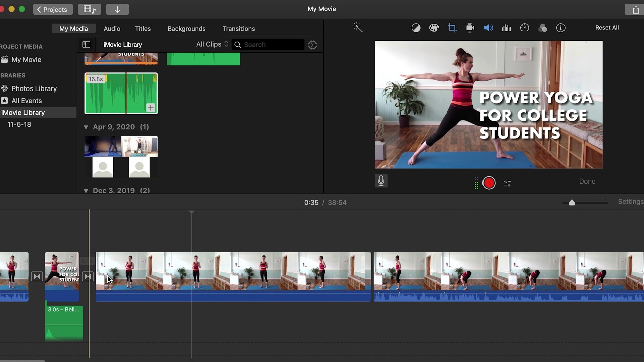Screen dimensions: 644x362
Task: Collapse the Dec 3, 2019 event group
Action: tap(86, 191)
